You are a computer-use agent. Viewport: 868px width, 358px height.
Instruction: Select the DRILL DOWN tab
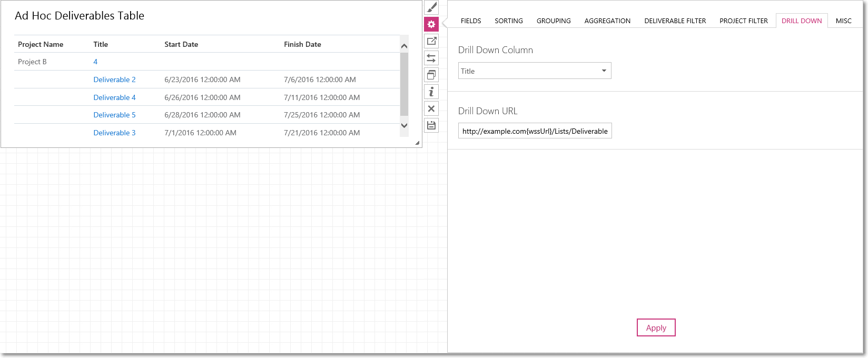click(802, 21)
